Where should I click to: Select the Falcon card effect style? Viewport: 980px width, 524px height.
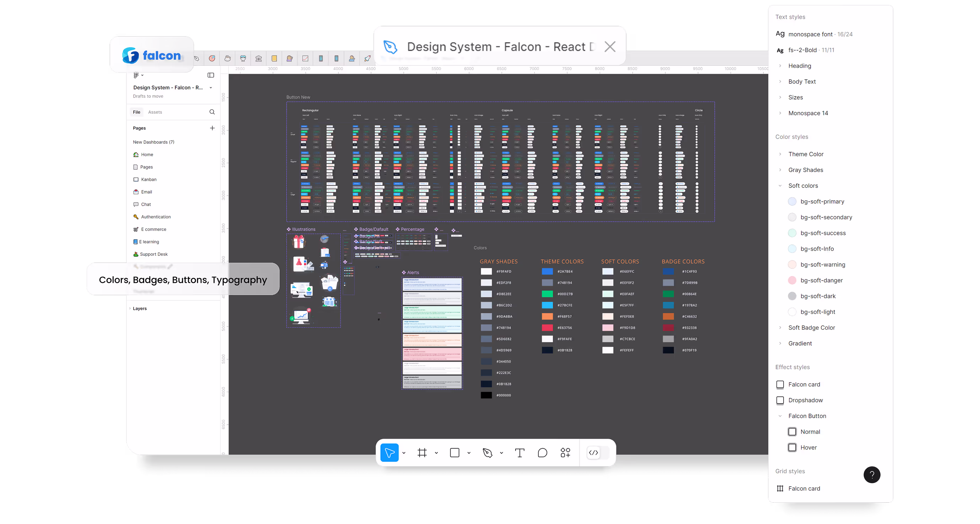coord(798,384)
